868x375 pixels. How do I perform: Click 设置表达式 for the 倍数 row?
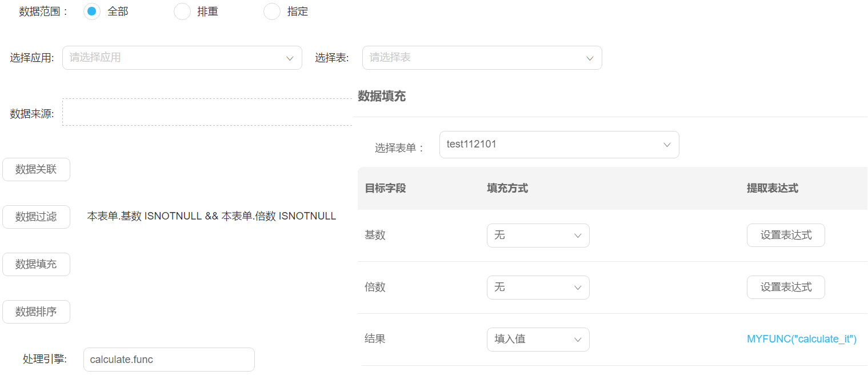(x=786, y=288)
